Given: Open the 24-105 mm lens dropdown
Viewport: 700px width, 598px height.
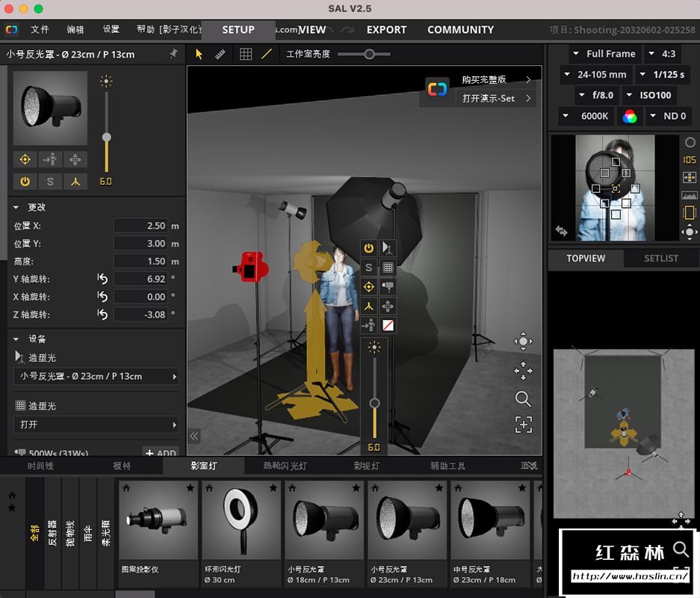Looking at the screenshot, I should click(595, 75).
